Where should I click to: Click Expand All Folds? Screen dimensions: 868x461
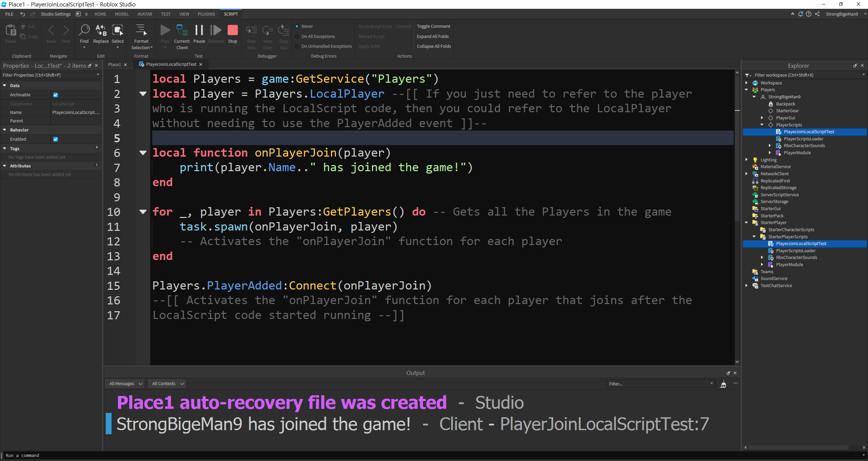click(433, 36)
